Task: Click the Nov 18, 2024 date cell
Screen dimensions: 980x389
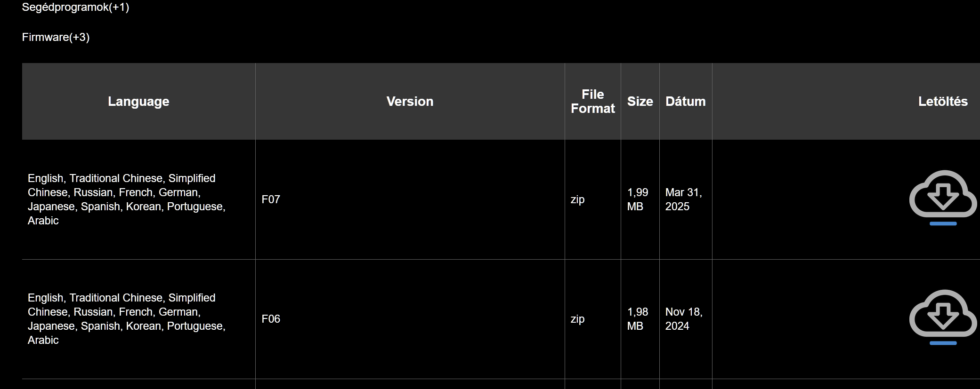Action: 684,319
